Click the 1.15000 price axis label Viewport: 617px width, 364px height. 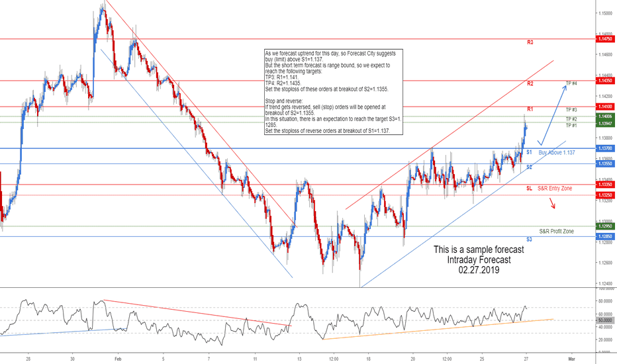[x=605, y=13]
